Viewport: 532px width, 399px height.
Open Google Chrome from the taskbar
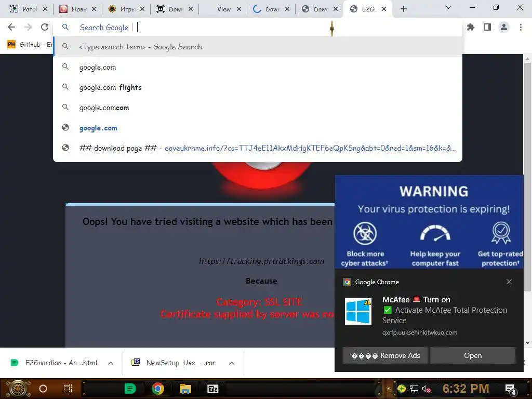click(158, 389)
